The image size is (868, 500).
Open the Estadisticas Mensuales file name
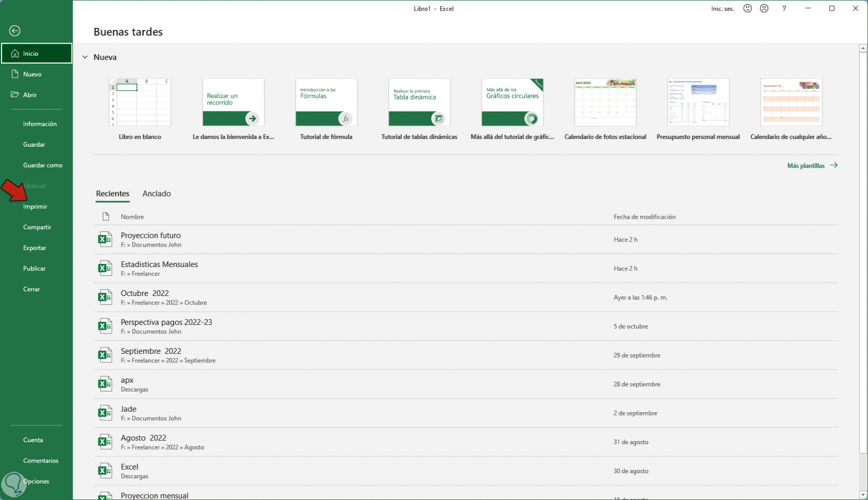click(159, 264)
